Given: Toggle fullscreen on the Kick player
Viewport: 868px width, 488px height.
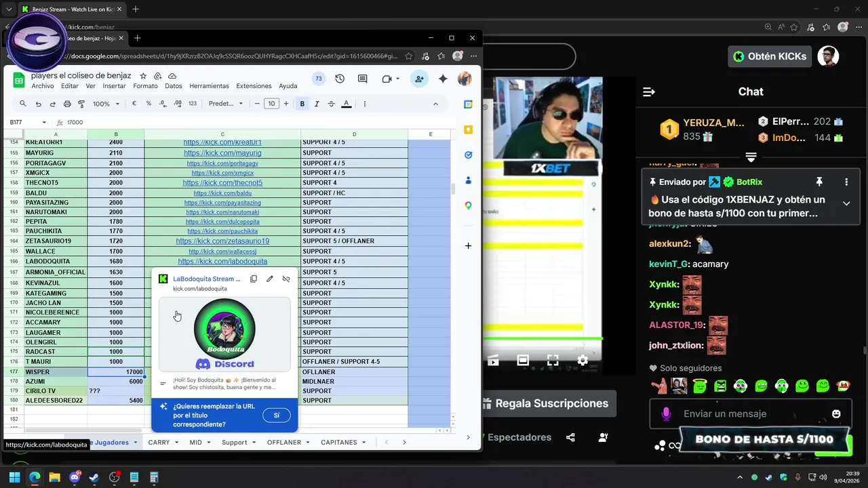Looking at the screenshot, I should [553, 360].
